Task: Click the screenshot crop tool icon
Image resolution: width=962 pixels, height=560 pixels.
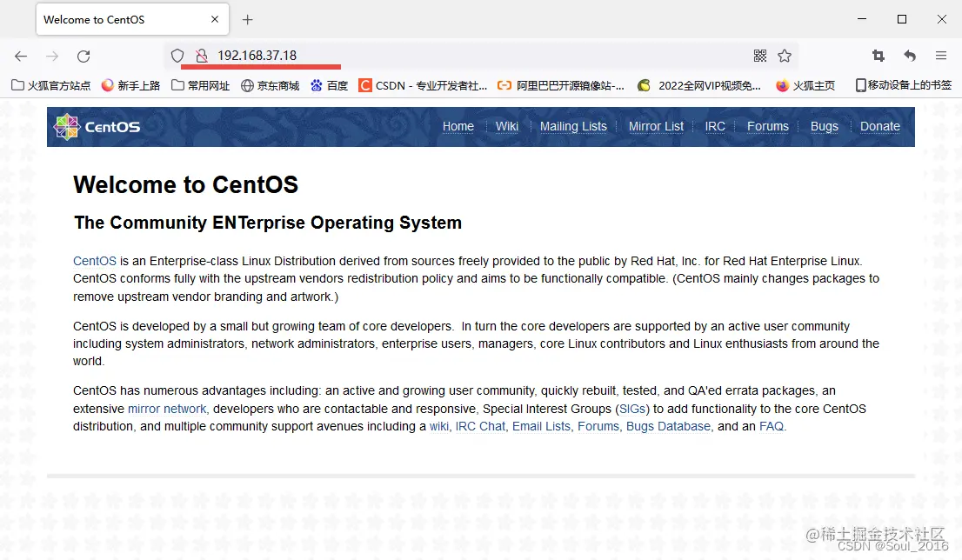Action: (878, 56)
